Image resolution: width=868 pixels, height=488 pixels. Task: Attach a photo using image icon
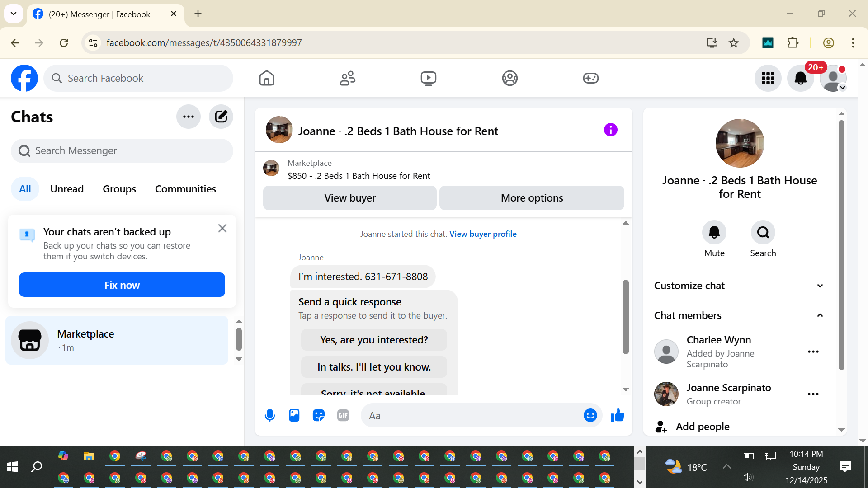tap(294, 415)
